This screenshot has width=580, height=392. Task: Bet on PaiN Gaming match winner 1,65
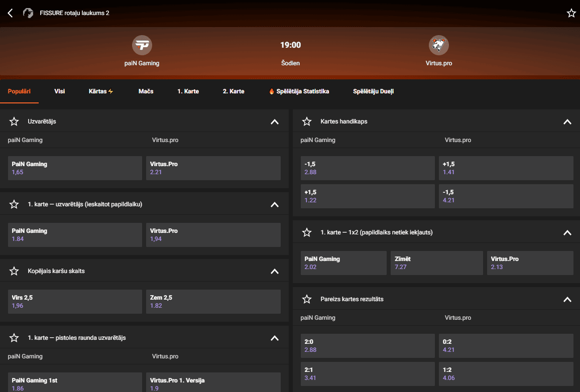point(75,168)
